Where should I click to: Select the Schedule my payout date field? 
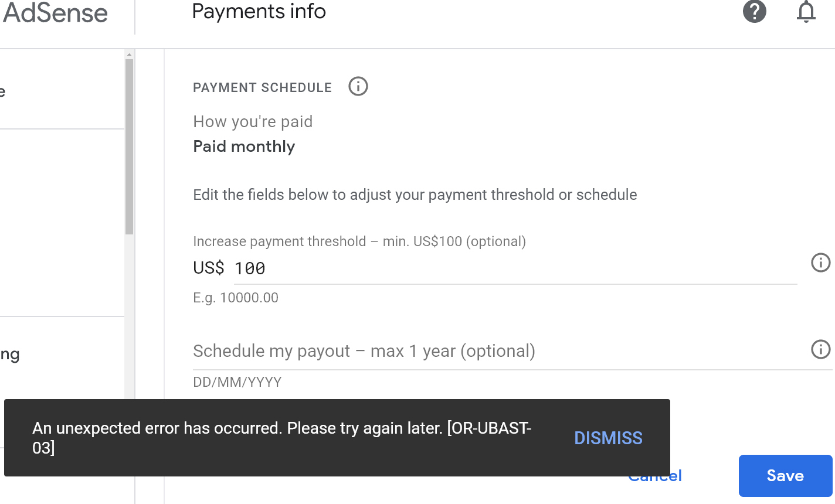coord(512,351)
